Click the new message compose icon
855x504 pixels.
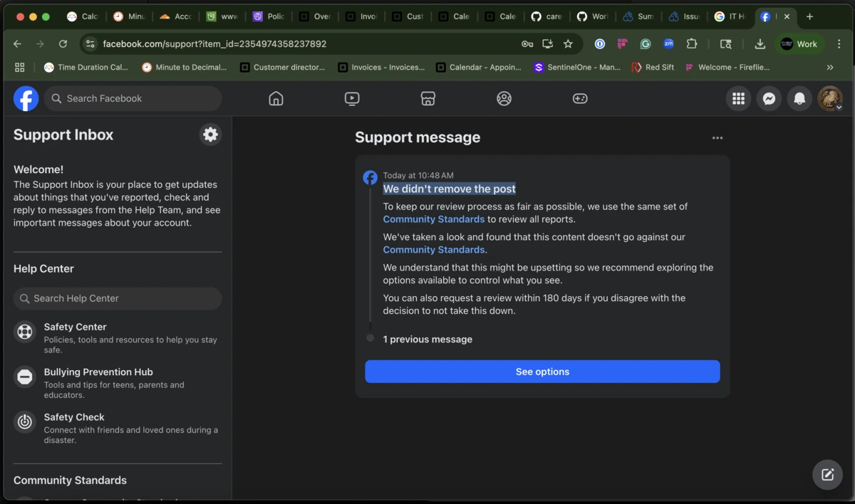click(827, 475)
